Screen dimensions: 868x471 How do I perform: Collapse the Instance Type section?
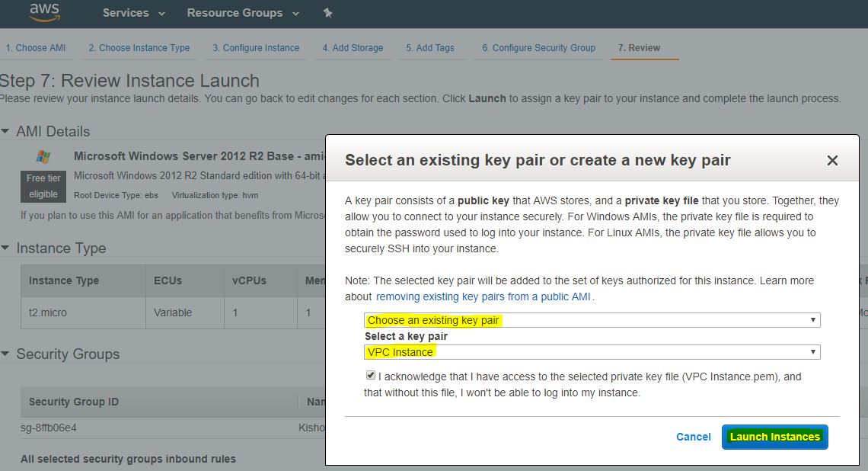pos(6,248)
